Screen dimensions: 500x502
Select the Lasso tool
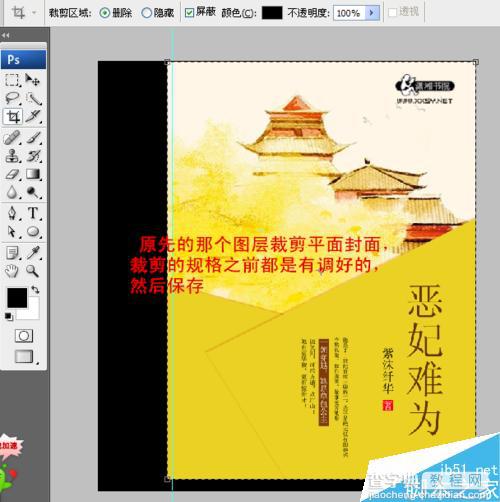point(12,98)
